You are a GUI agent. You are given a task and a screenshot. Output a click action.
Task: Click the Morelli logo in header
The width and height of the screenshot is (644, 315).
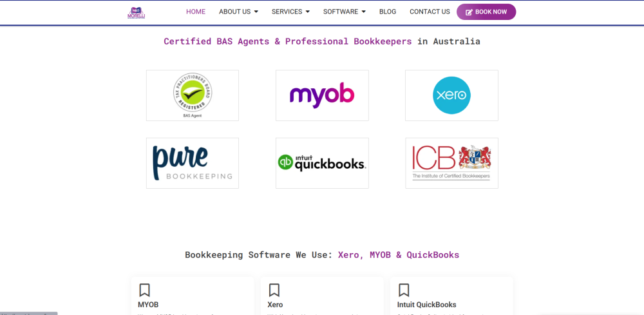[137, 12]
